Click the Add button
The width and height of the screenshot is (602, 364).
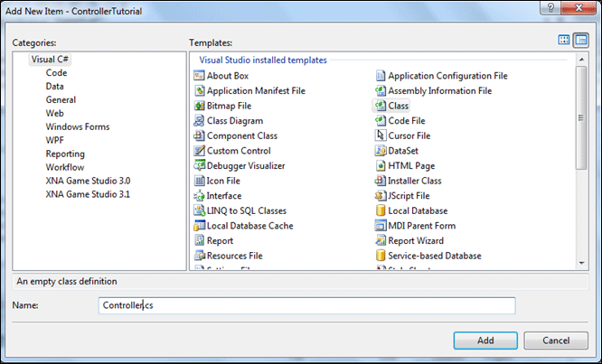tap(485, 341)
